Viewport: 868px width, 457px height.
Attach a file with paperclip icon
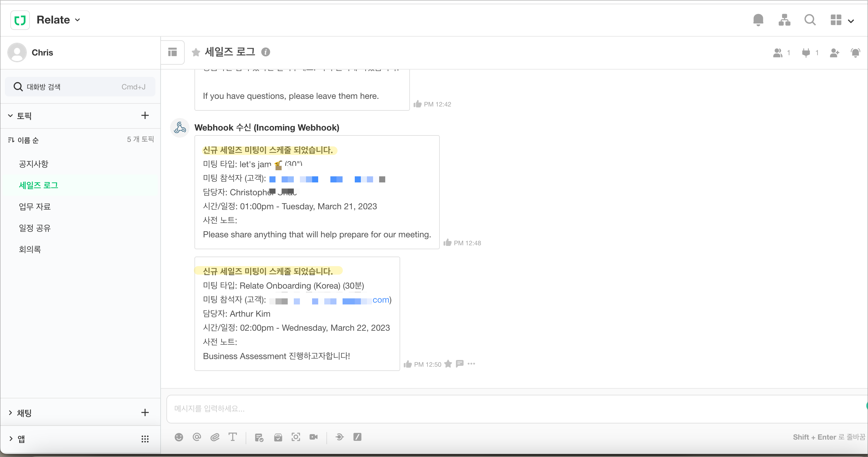(215, 437)
